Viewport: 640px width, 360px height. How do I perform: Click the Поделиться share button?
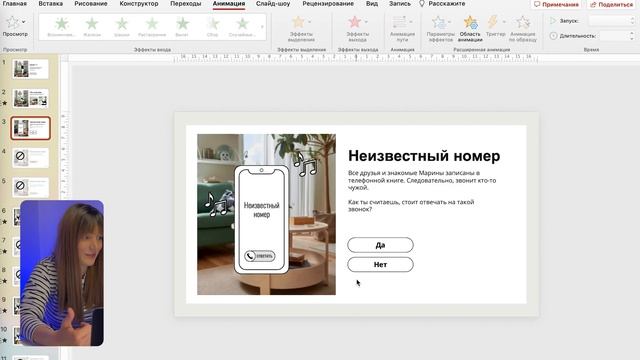point(611,4)
